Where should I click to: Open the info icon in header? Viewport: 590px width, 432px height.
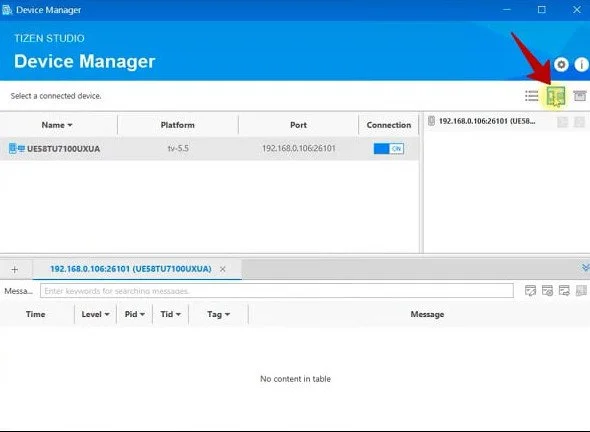click(x=582, y=65)
